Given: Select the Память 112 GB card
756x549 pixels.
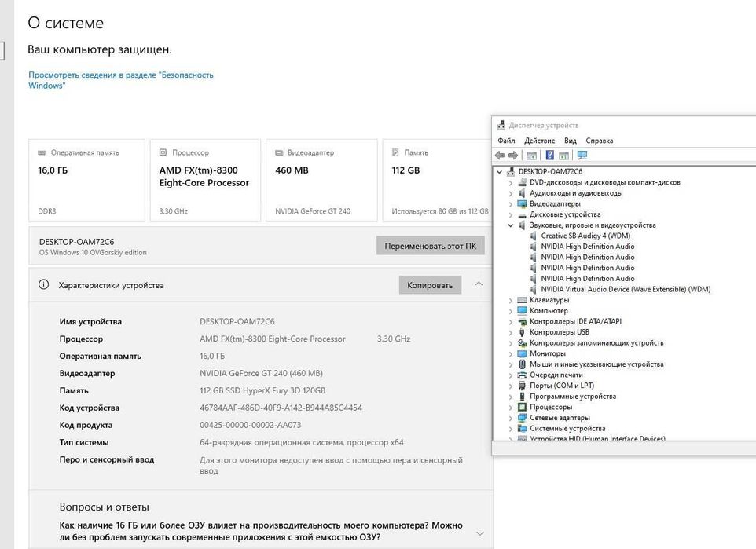Looking at the screenshot, I should click(x=437, y=181).
